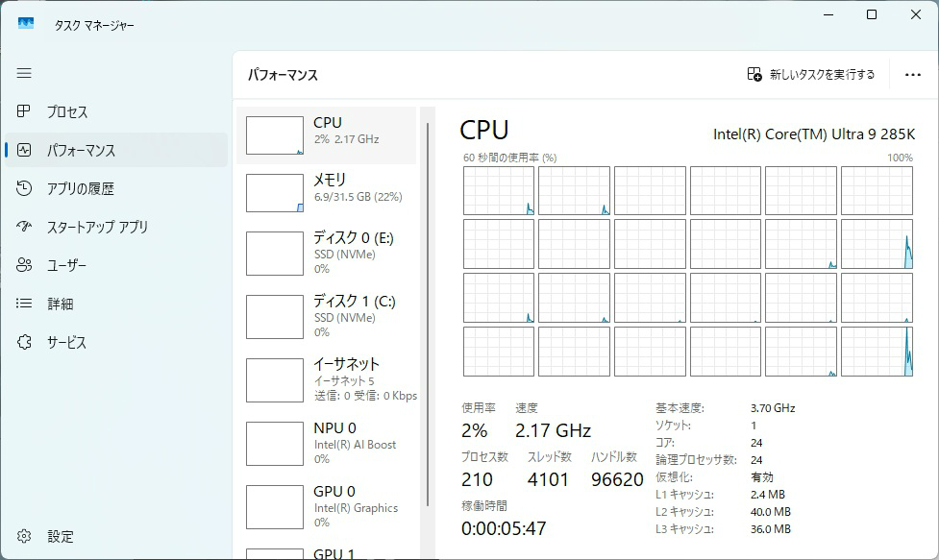
Task: Open the プロセス page icon
Action: pos(25,111)
